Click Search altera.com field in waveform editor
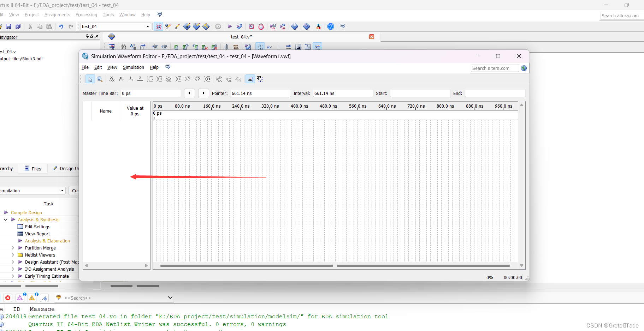 (x=495, y=68)
